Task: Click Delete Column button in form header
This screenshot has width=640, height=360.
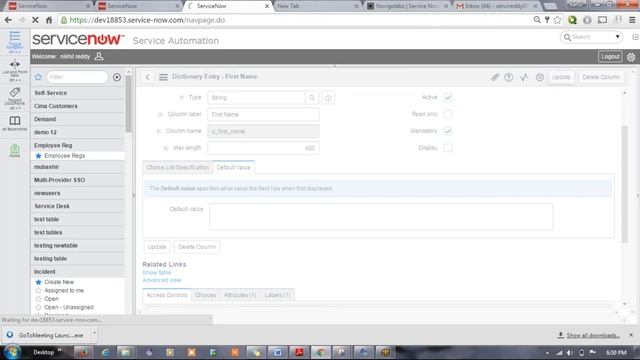Action: click(x=601, y=77)
